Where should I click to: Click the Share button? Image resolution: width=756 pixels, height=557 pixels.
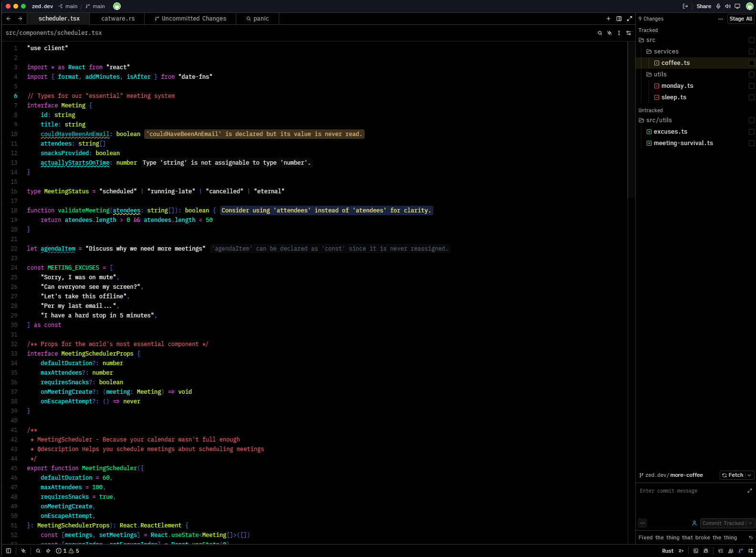(703, 6)
